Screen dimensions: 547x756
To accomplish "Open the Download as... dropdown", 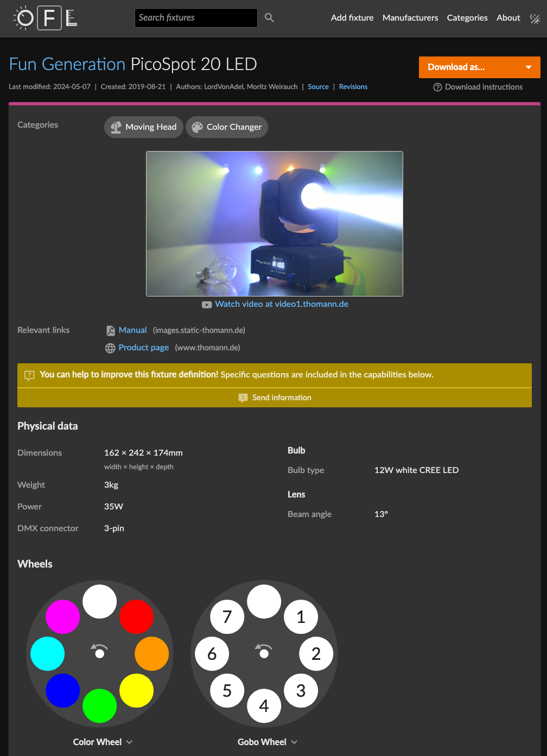I will (480, 67).
